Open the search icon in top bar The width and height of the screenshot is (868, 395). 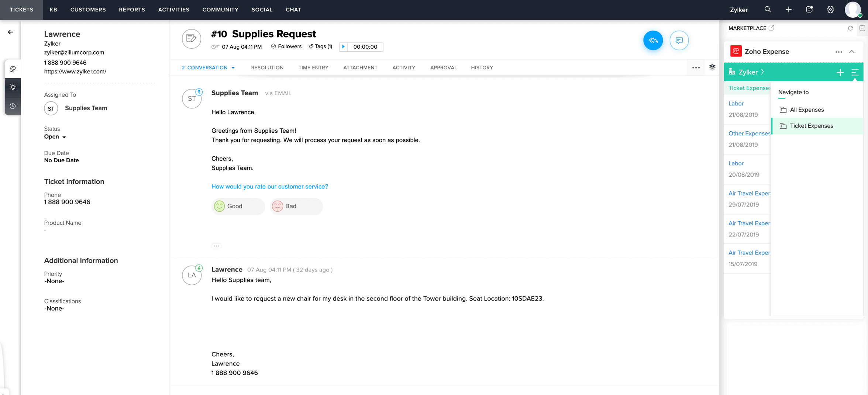click(x=768, y=10)
